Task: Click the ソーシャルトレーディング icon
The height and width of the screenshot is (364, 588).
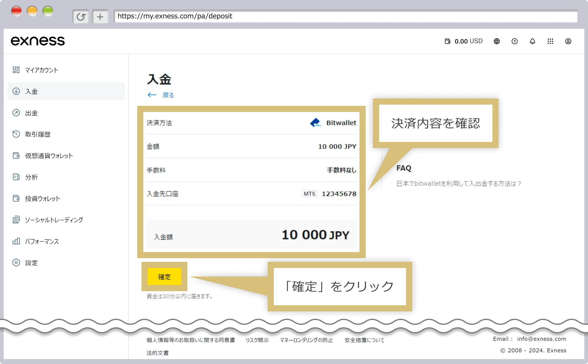Action: pos(16,220)
